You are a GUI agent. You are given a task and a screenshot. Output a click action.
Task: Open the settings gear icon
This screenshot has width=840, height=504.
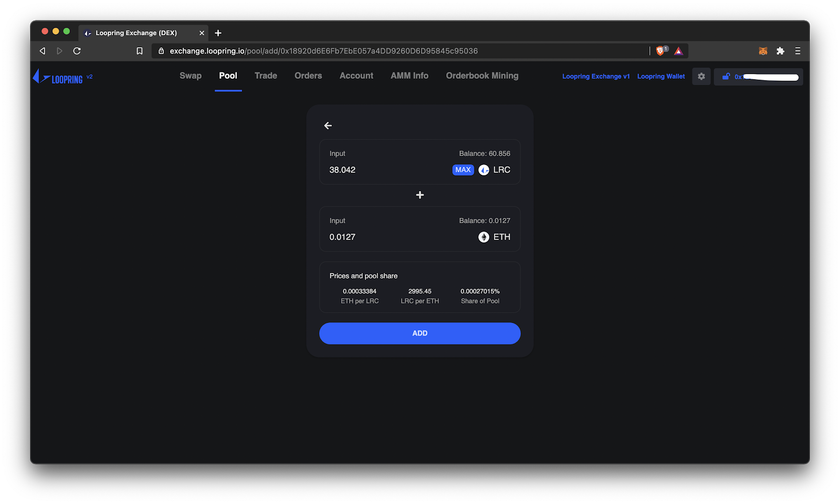(701, 77)
